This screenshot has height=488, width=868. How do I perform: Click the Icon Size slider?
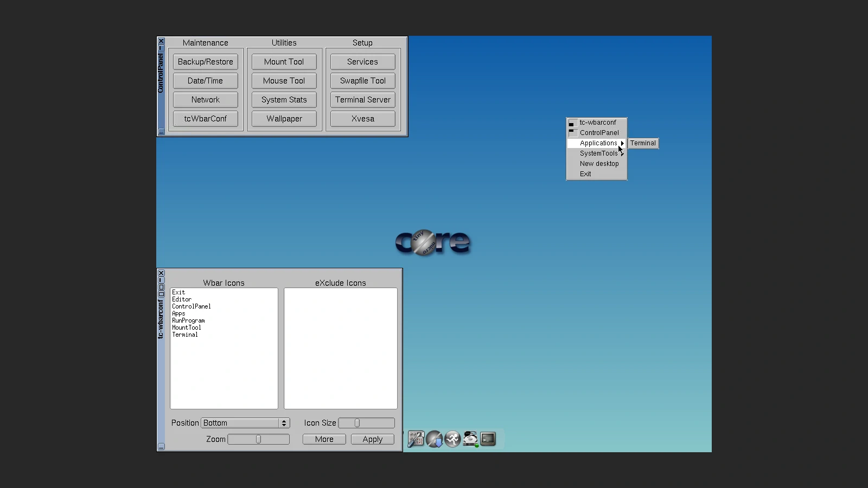pyautogui.click(x=358, y=423)
